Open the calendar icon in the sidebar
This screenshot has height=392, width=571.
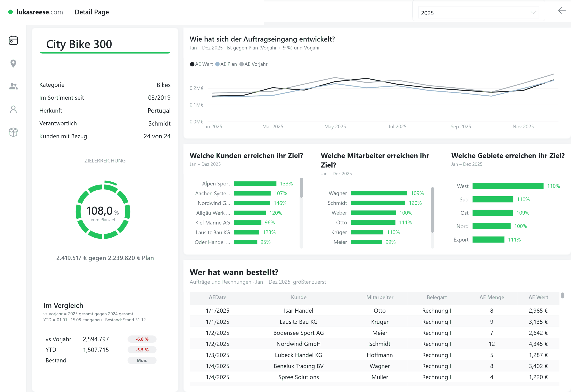(x=13, y=40)
